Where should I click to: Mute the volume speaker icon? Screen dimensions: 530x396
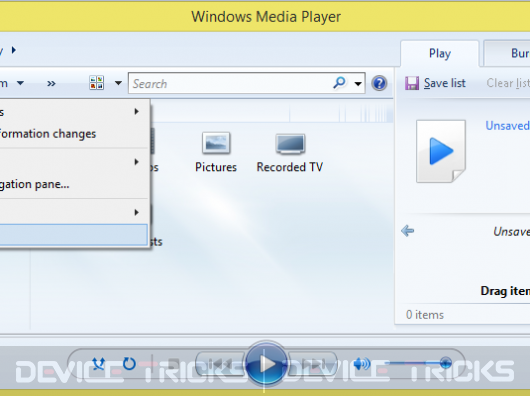point(362,364)
